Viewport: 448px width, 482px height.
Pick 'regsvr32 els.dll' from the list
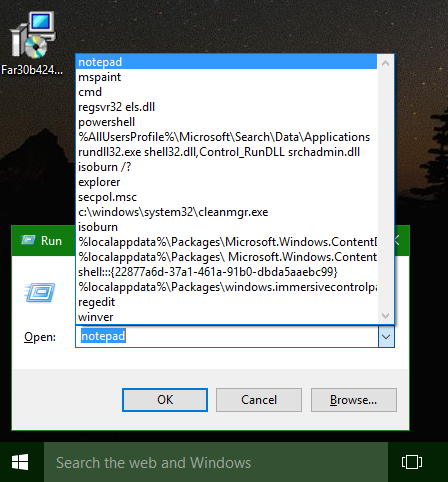(x=226, y=107)
